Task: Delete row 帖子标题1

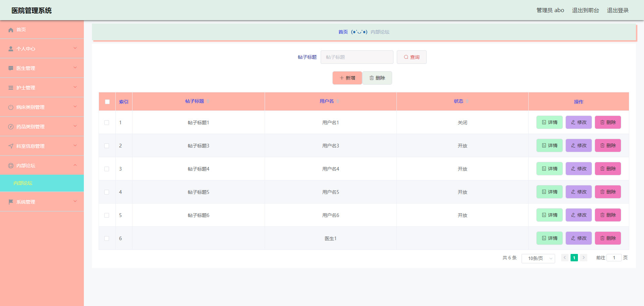Action: click(608, 122)
